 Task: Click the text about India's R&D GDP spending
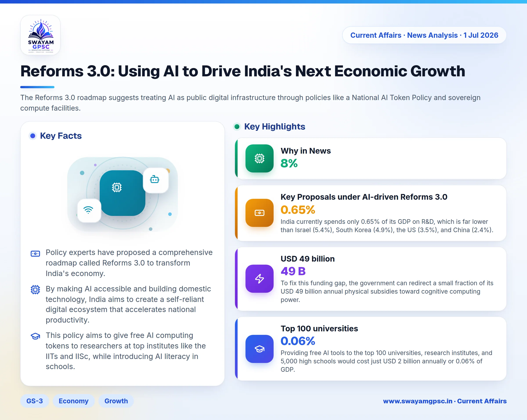(x=387, y=226)
